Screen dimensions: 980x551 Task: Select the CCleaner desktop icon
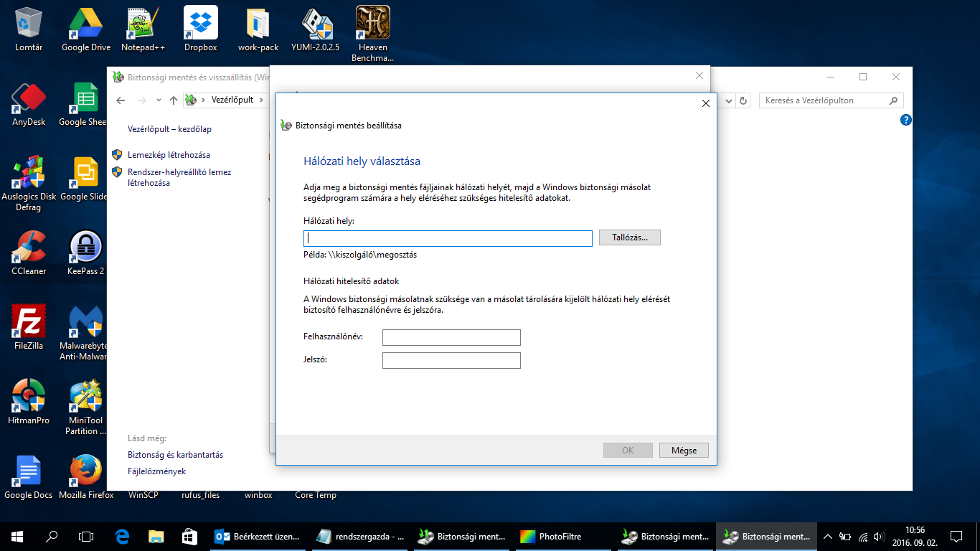coord(29,253)
